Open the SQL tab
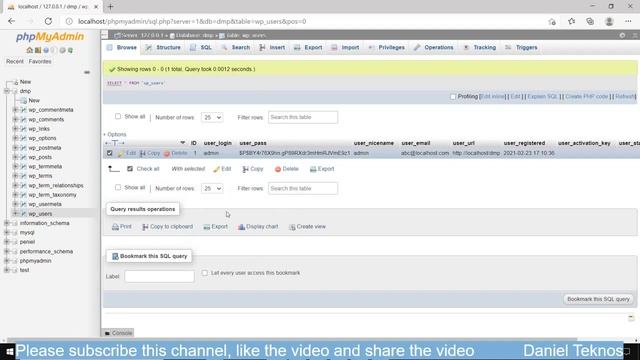The height and width of the screenshot is (360, 640). pyautogui.click(x=201, y=47)
